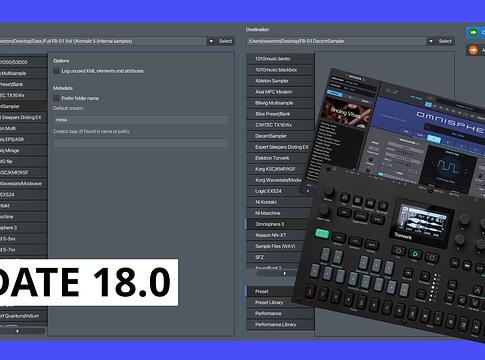Click the Creator tags text field
This screenshot has height=360, width=485.
(x=141, y=143)
